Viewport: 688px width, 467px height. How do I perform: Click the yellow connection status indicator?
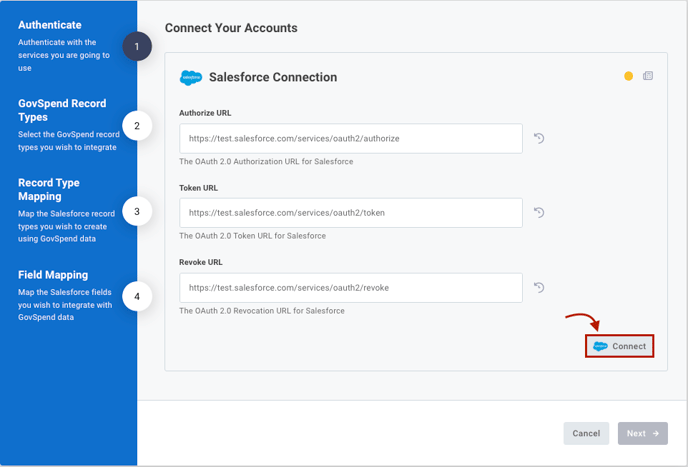pos(628,76)
